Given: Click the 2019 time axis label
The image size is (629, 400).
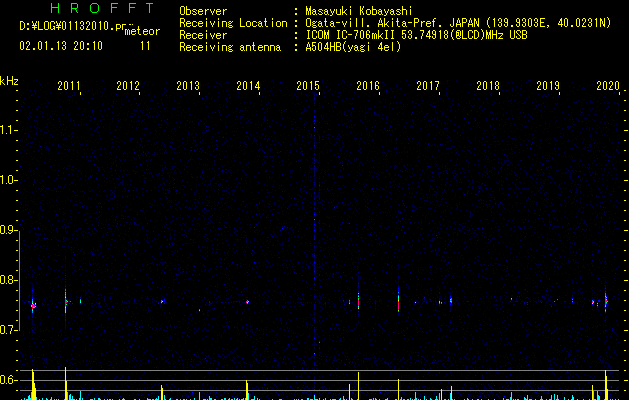Looking at the screenshot, I should tap(548, 85).
